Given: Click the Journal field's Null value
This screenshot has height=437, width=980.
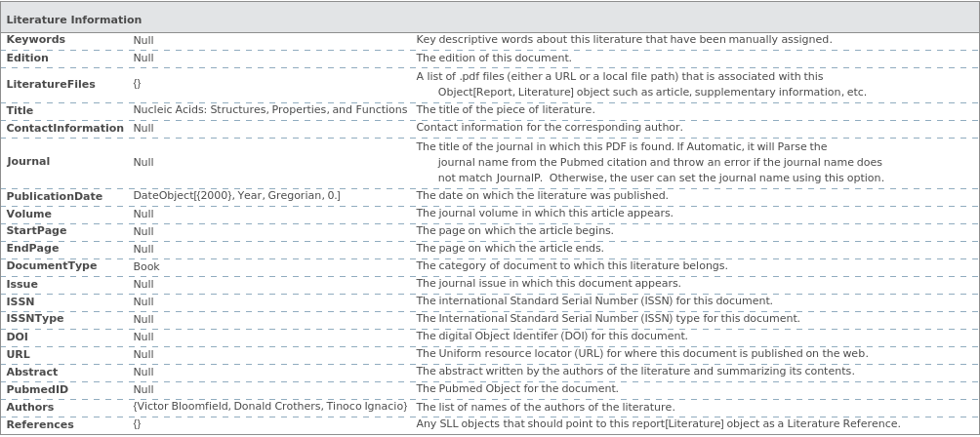Looking at the screenshot, I should 143,162.
